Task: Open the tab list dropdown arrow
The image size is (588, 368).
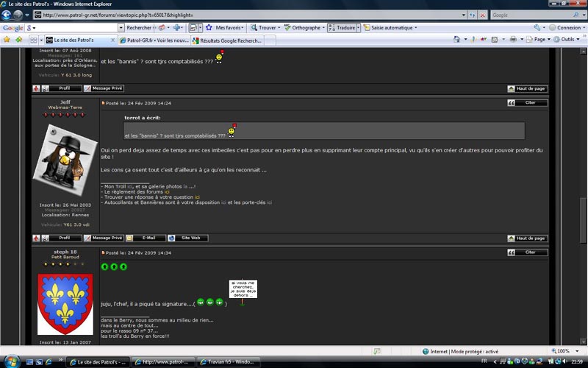Action: pyautogui.click(x=41, y=40)
